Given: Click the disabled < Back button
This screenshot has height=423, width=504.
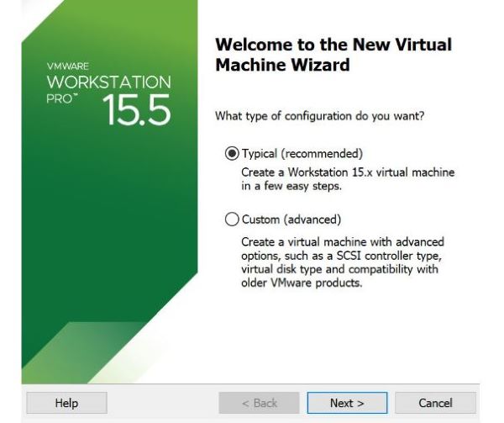Looking at the screenshot, I should point(259,403).
